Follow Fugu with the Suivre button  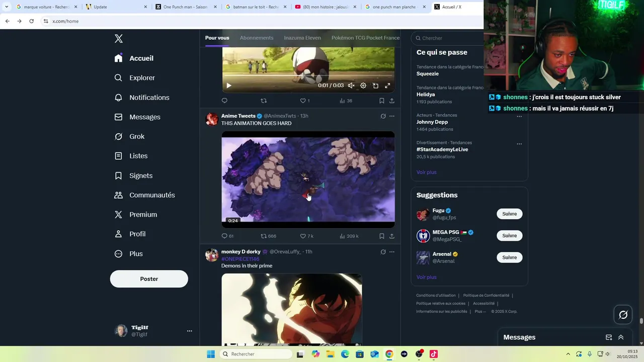509,214
